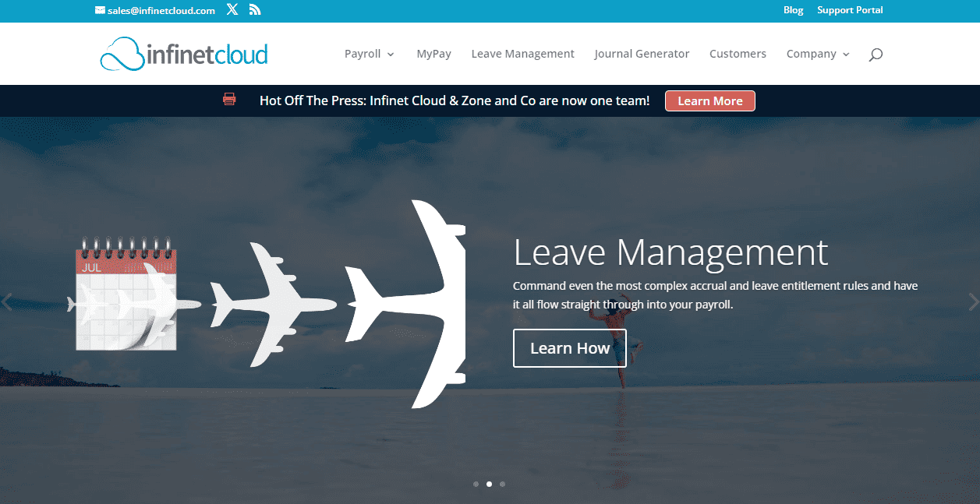Expand the Company dropdown menu
The width and height of the screenshot is (980, 504).
coord(818,54)
